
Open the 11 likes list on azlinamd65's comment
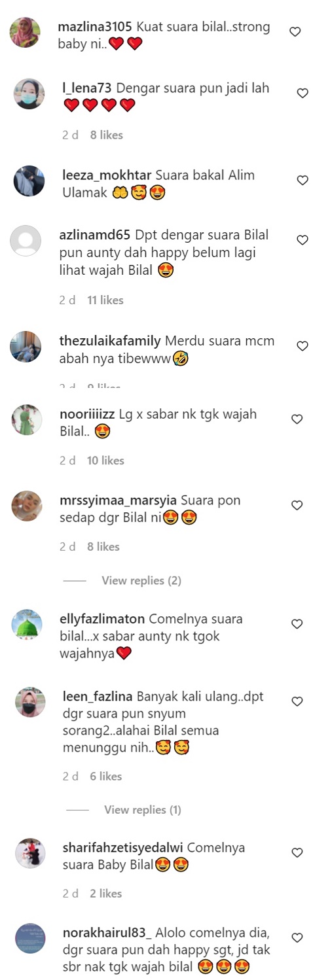coord(105,300)
